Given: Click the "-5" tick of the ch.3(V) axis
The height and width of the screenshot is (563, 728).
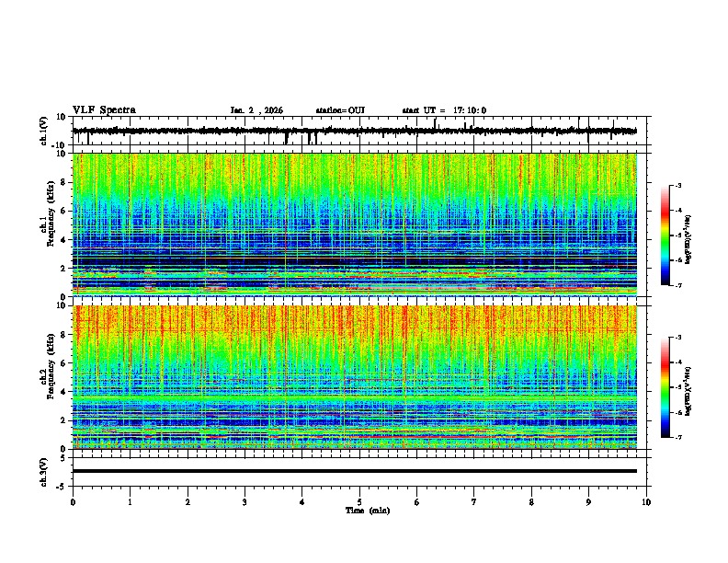Looking at the screenshot, I should point(62,487).
